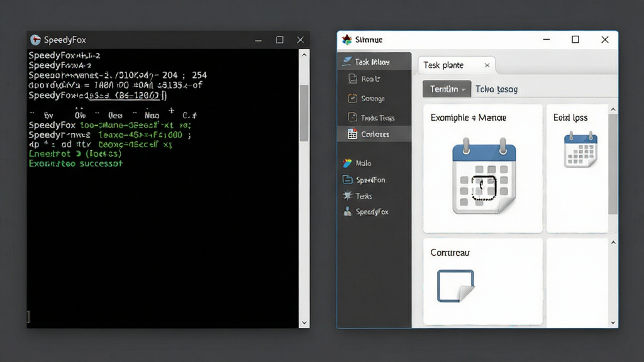The image size is (644, 362).
Task: Click the green Lneetrot terminal line
Action: [75, 154]
